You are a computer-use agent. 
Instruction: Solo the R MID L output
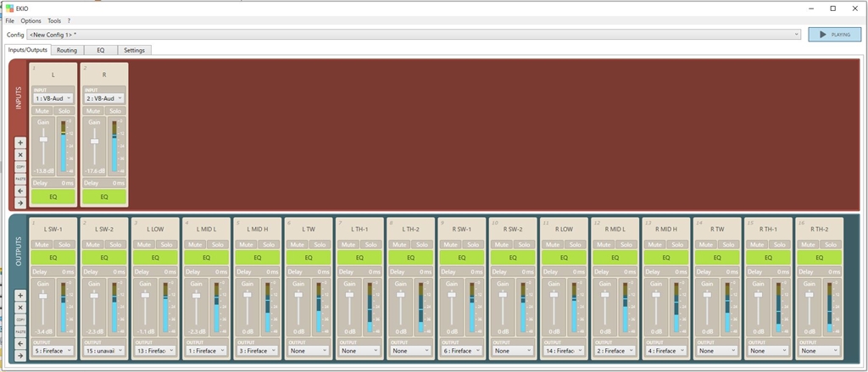(625, 244)
